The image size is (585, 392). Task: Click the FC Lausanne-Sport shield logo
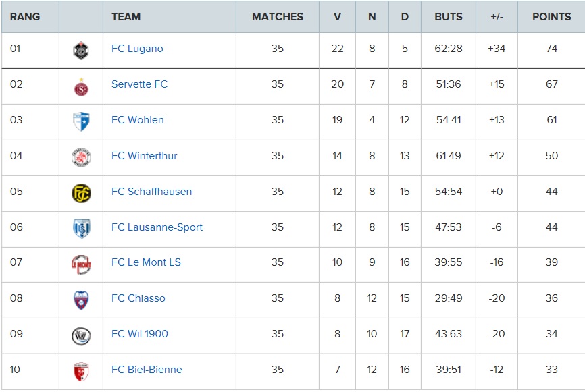81,229
